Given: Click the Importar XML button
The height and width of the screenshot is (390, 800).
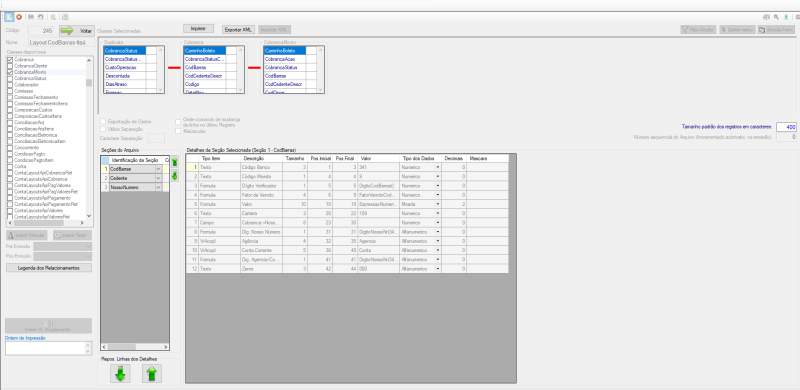Looking at the screenshot, I should pos(275,30).
